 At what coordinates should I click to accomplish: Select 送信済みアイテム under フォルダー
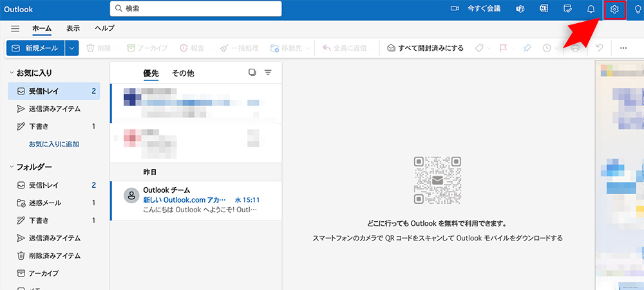54,238
